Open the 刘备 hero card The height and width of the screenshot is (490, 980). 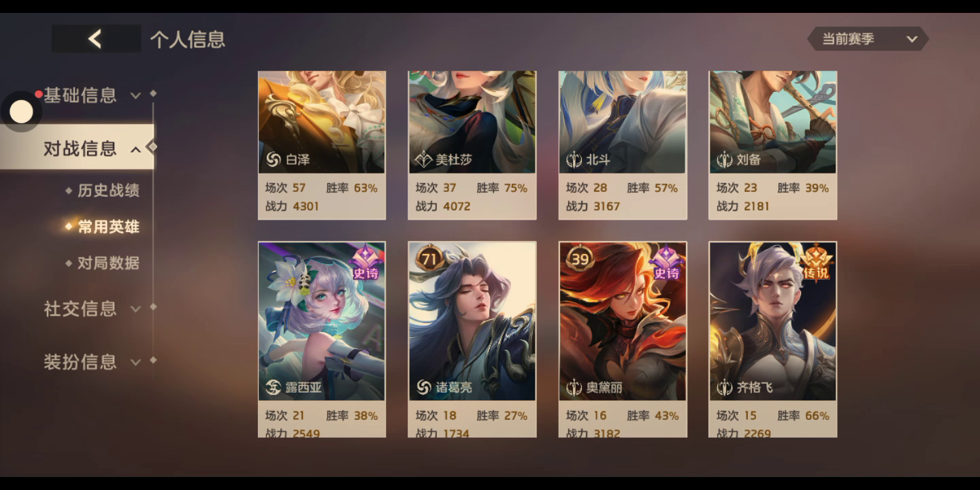(772, 145)
